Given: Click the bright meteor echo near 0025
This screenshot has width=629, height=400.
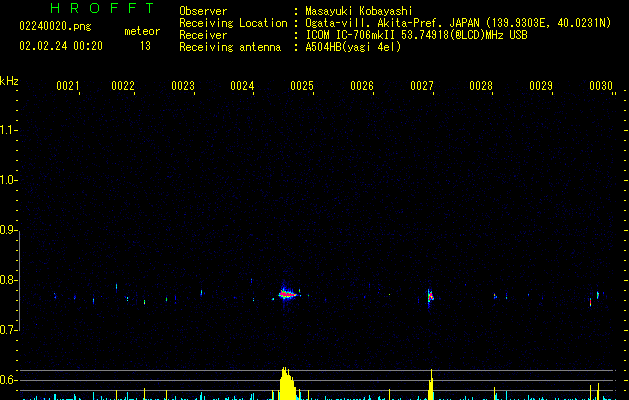Looking at the screenshot, I should click(x=287, y=294).
